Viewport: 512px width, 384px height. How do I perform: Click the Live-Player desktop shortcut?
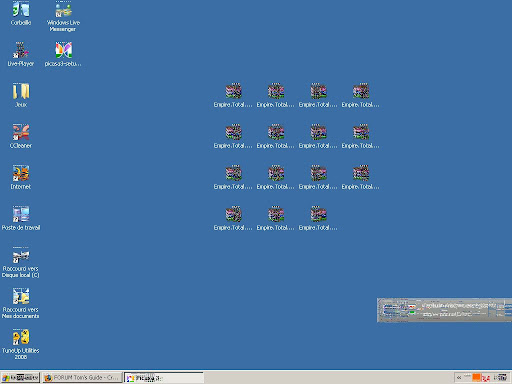[x=21, y=54]
